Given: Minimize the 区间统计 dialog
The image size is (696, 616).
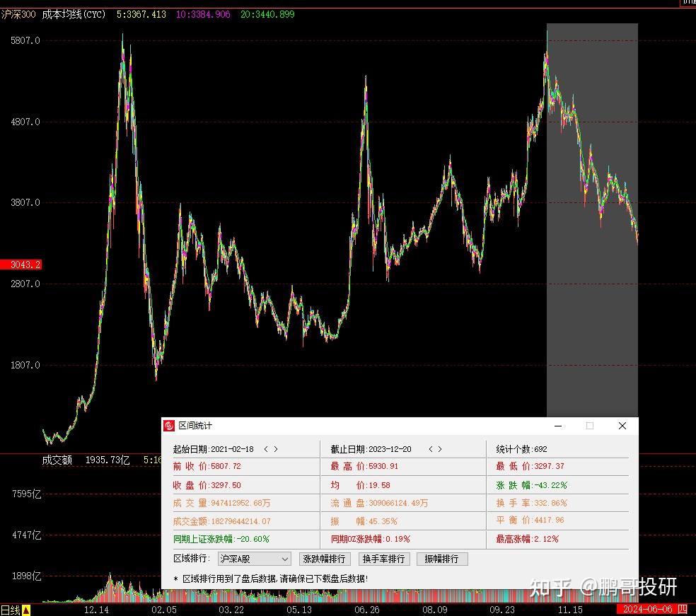Looking at the screenshot, I should point(557,426).
